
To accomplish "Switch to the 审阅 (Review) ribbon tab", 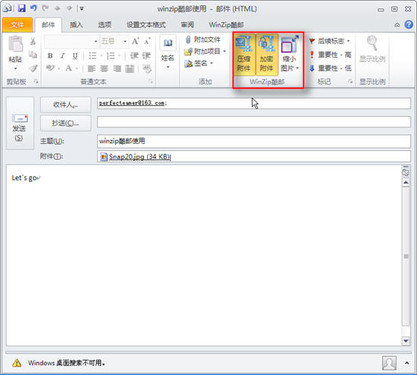I will [x=187, y=25].
